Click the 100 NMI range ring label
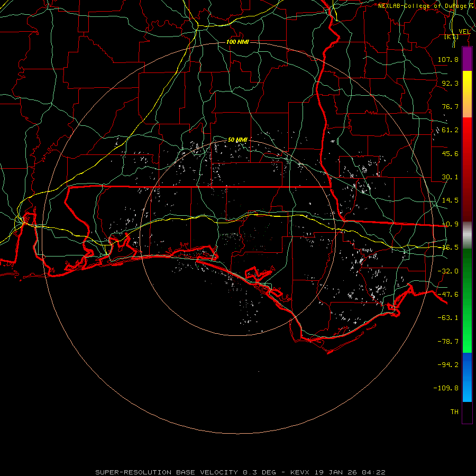This screenshot has width=476, height=476. coord(237,42)
